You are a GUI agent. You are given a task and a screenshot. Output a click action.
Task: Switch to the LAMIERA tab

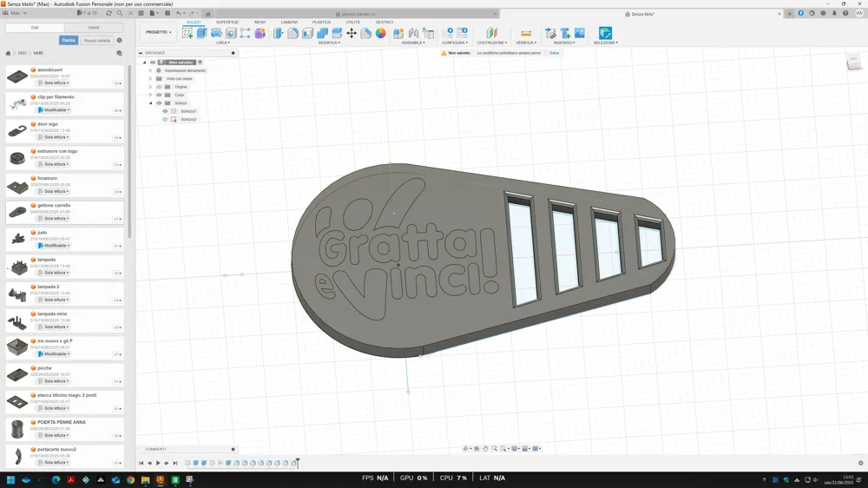(x=289, y=23)
